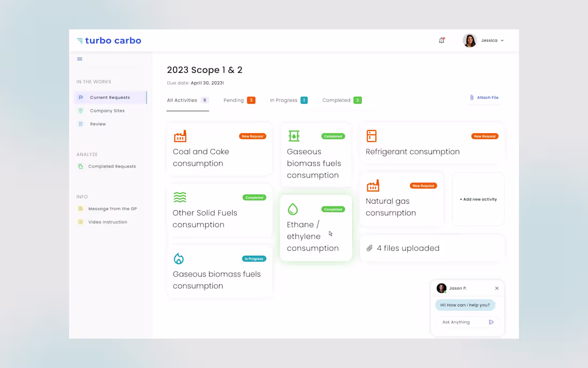
Task: Click Add new activity
Action: (478, 199)
